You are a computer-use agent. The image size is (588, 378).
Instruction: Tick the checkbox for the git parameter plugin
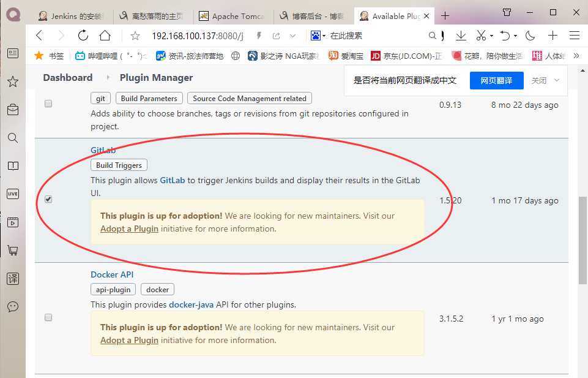(48, 104)
